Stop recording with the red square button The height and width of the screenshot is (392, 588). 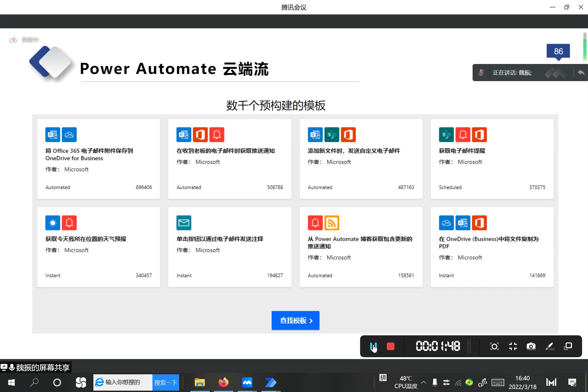pyautogui.click(x=390, y=346)
